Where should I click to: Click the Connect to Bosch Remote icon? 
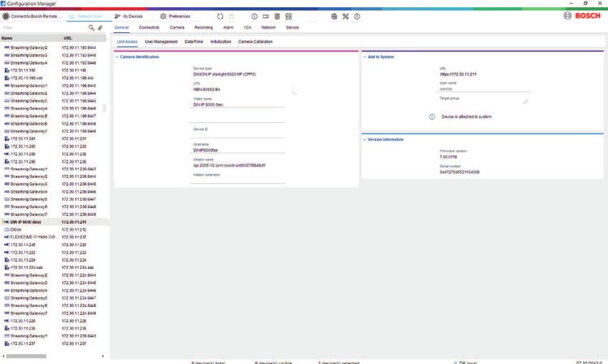click(6, 16)
